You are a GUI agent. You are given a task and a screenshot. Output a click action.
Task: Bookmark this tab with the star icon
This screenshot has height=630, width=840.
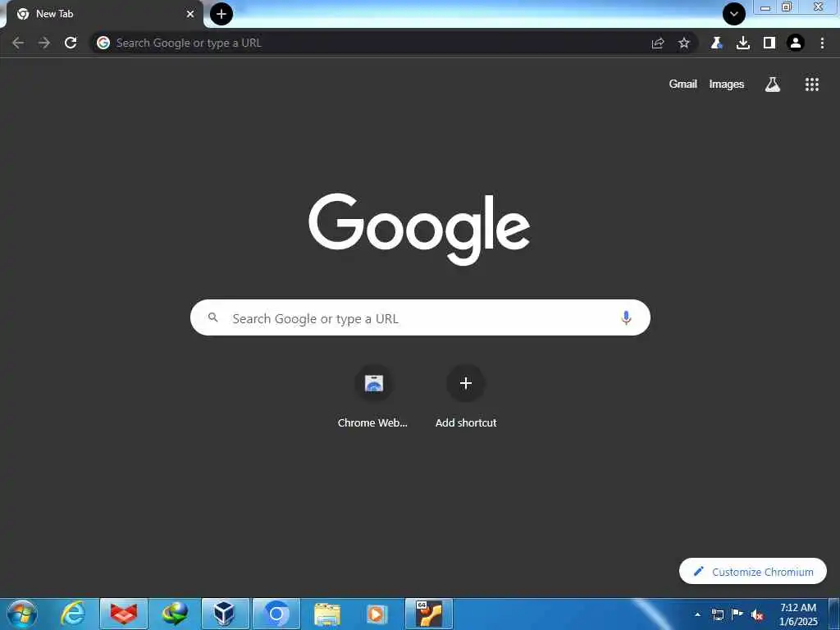click(x=684, y=43)
